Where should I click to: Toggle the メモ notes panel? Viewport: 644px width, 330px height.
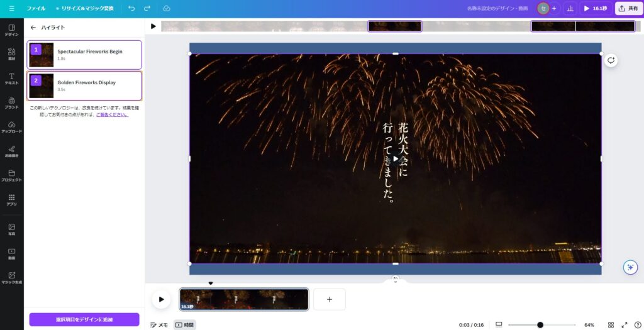click(159, 325)
